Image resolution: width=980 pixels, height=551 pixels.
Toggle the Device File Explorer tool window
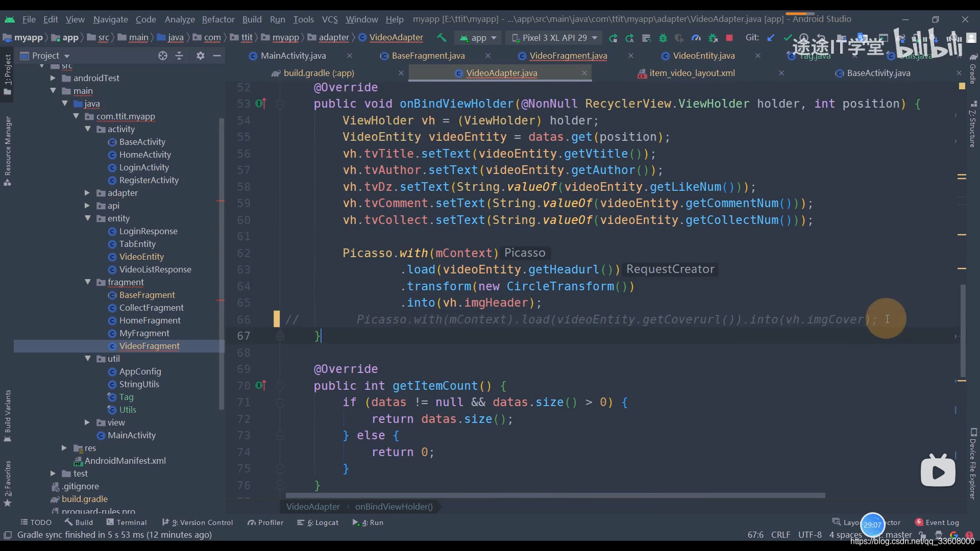(x=973, y=464)
